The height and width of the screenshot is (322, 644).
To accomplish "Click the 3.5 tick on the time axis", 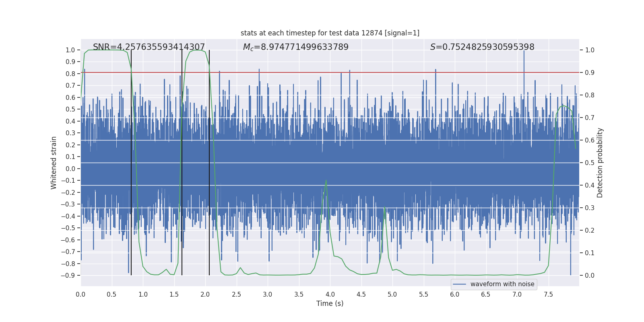I will [x=299, y=294].
